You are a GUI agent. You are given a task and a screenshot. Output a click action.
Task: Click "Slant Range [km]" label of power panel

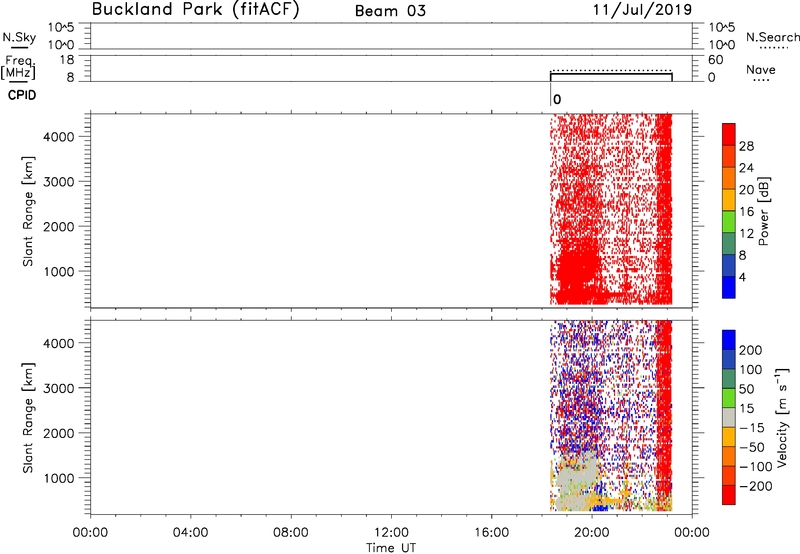[28, 211]
